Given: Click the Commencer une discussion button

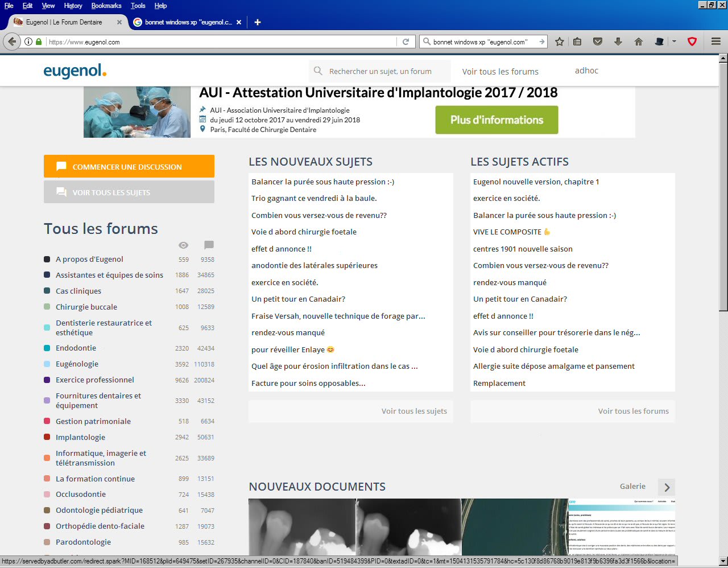Looking at the screenshot, I should point(129,166).
